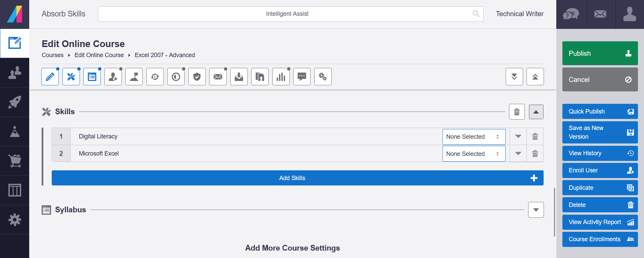
Task: Select the speech bubble comments toolbar icon
Action: tap(302, 77)
